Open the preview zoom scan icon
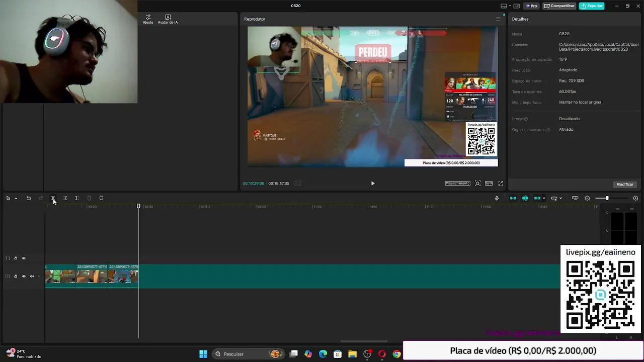The image size is (644, 362). pyautogui.click(x=477, y=184)
